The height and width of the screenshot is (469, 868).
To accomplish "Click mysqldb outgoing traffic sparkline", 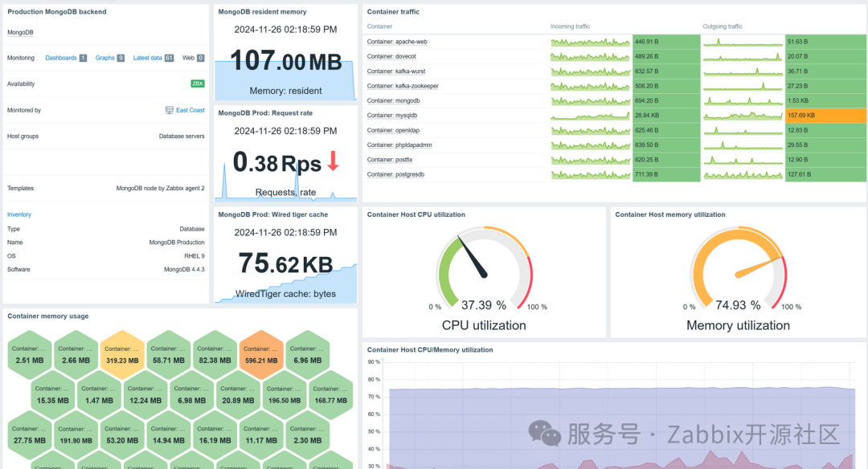I will click(x=743, y=116).
